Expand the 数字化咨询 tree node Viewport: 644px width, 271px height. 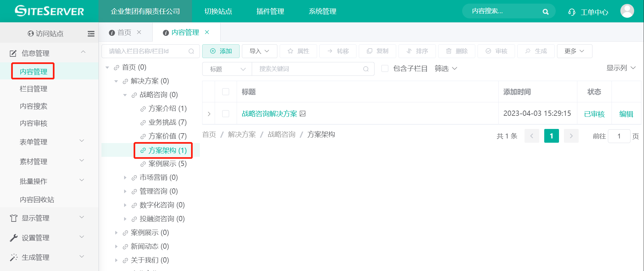coord(125,205)
